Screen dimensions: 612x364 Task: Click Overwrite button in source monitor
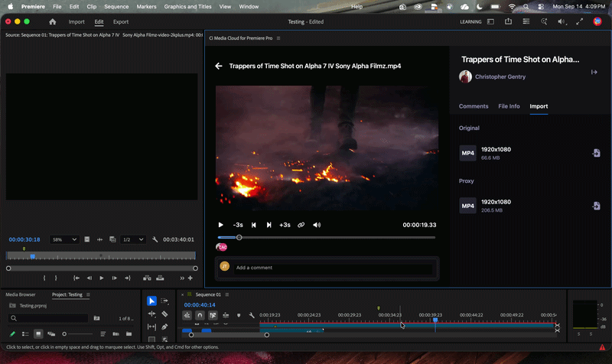pos(160,278)
